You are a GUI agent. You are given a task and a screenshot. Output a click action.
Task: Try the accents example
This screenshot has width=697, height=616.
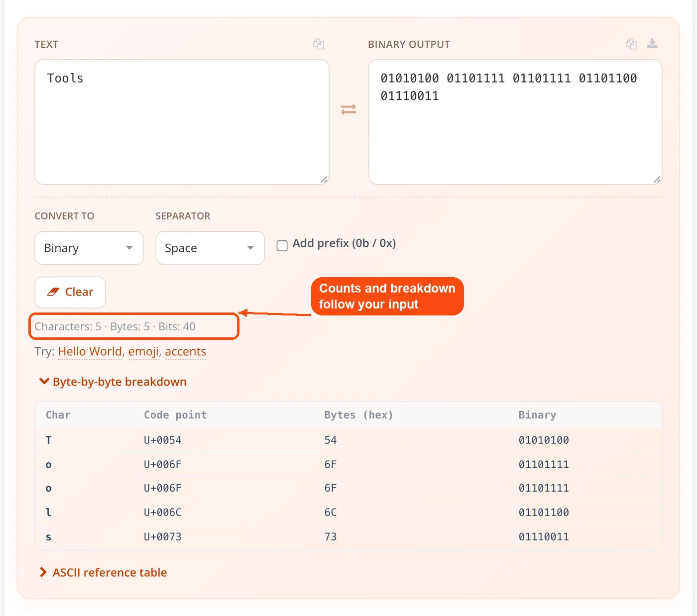(185, 352)
